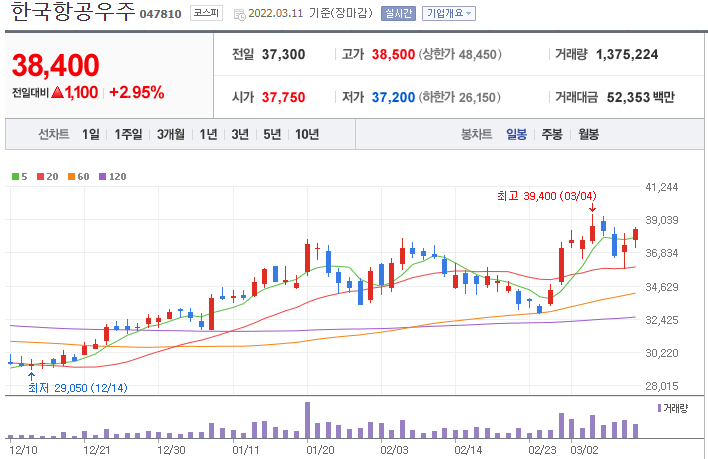708x459 pixels.
Task: Click the 상한가 48,450 text
Action: tap(460, 55)
